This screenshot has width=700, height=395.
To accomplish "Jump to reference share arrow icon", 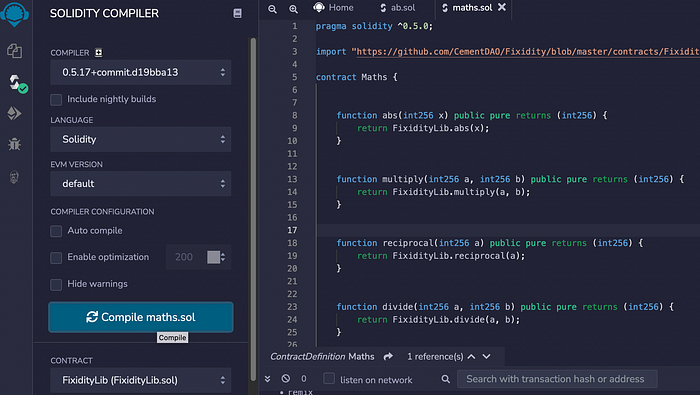I will 388,356.
